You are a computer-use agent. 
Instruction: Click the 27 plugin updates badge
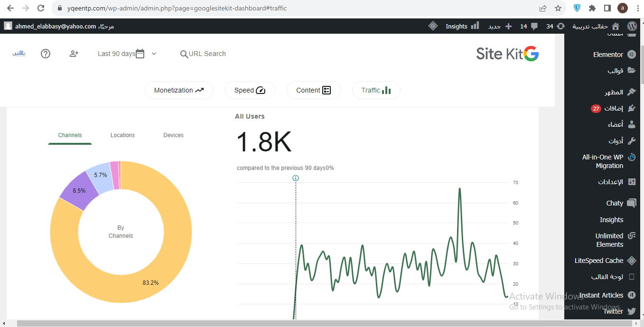[x=596, y=109]
